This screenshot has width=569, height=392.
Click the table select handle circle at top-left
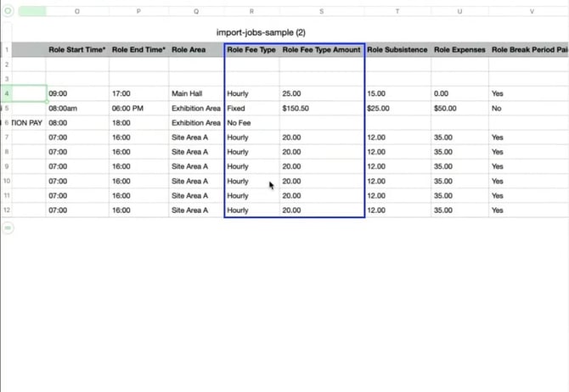pos(8,12)
